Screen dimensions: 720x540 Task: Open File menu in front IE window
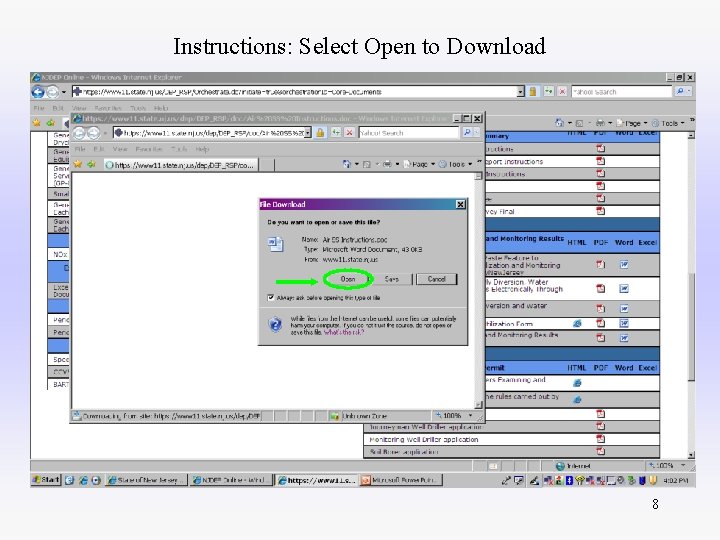80,149
